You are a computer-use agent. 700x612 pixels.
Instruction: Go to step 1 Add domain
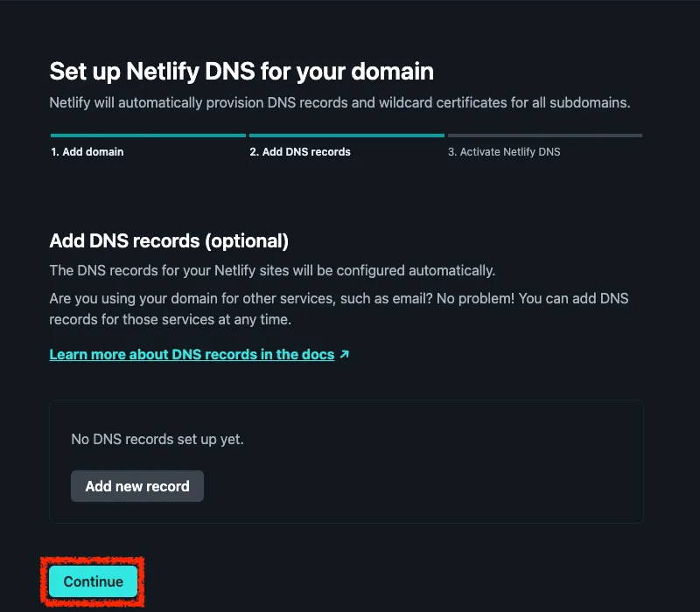pyautogui.click(x=87, y=151)
